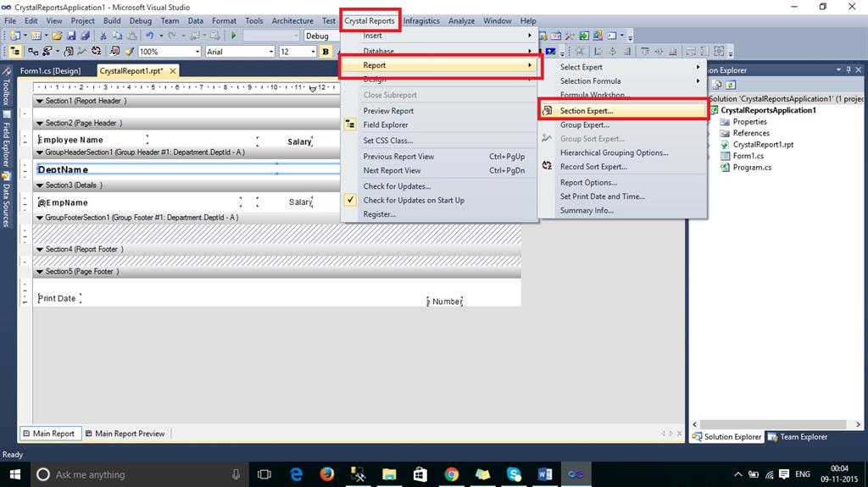
Task: Switch to the Form1.cs [Design] tab
Action: click(50, 71)
